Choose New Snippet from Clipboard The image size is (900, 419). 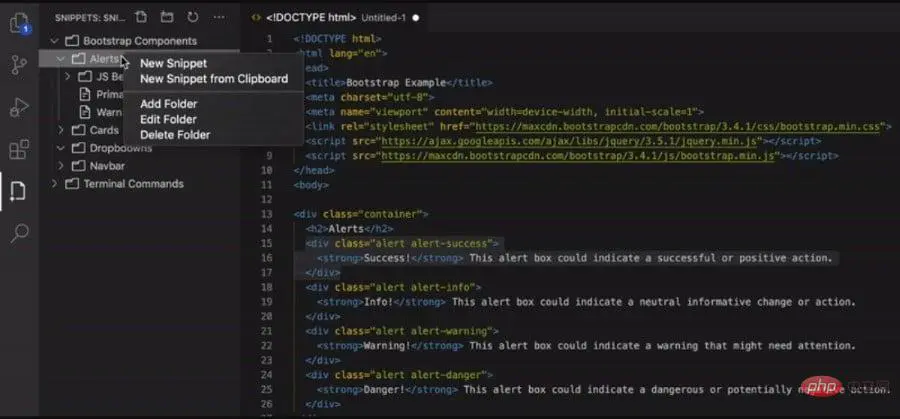214,79
